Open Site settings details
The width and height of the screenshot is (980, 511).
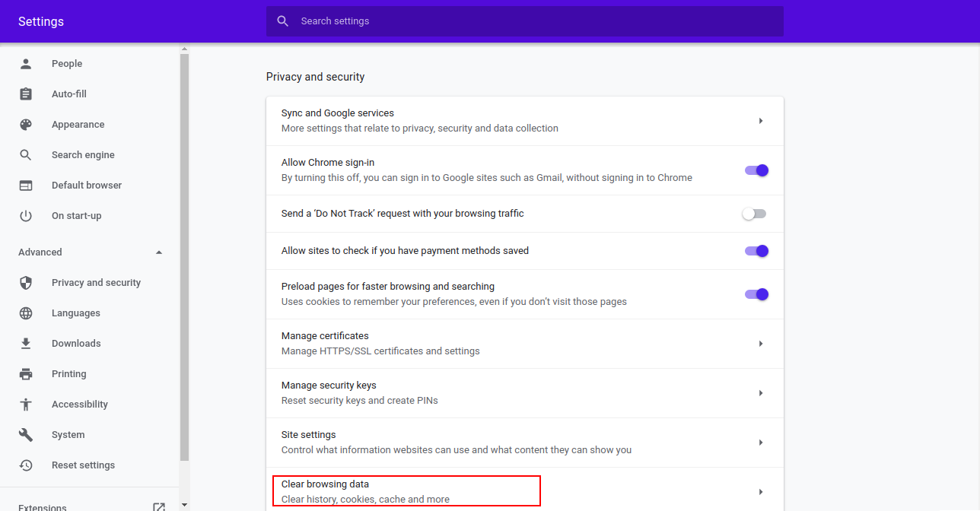760,442
